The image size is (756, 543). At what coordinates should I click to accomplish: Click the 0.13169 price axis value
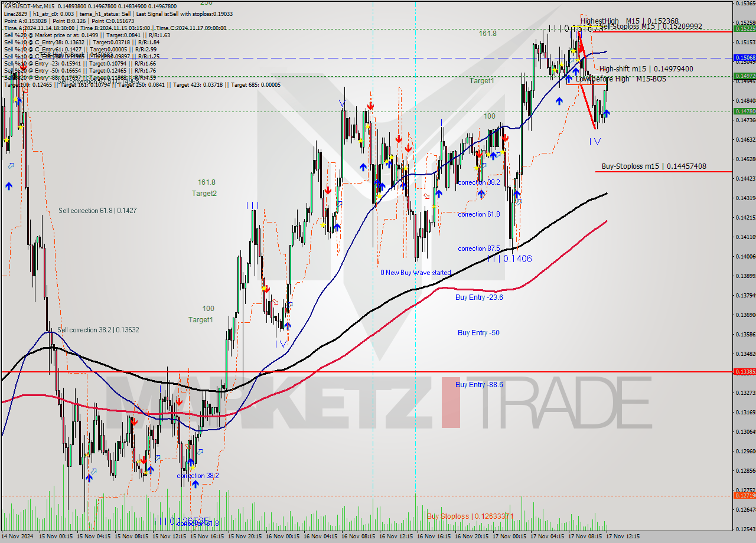pyautogui.click(x=745, y=412)
